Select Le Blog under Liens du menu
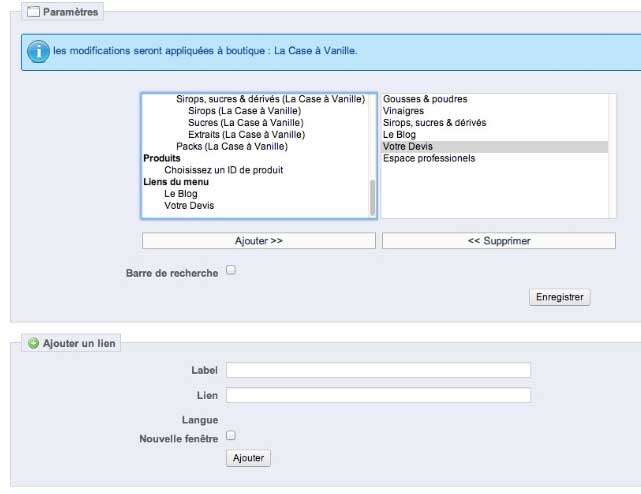The height and width of the screenshot is (494, 641). pyautogui.click(x=181, y=194)
